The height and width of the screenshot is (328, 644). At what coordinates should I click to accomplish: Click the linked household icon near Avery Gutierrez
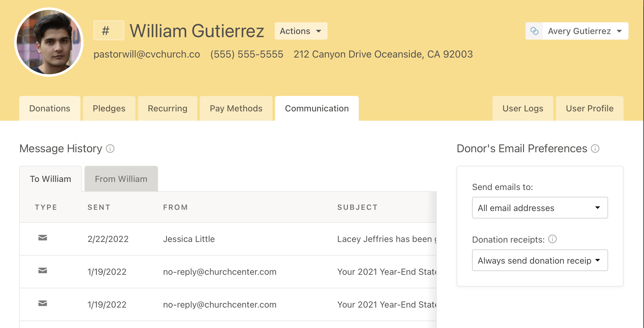click(x=535, y=31)
